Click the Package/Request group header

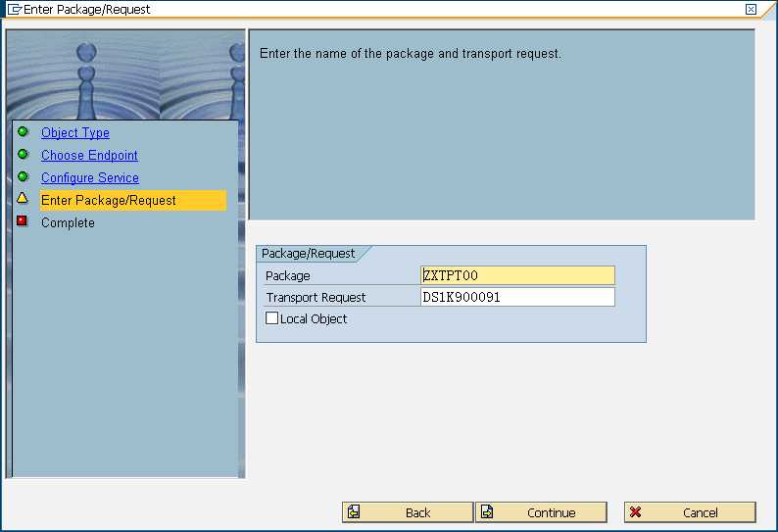(x=308, y=254)
